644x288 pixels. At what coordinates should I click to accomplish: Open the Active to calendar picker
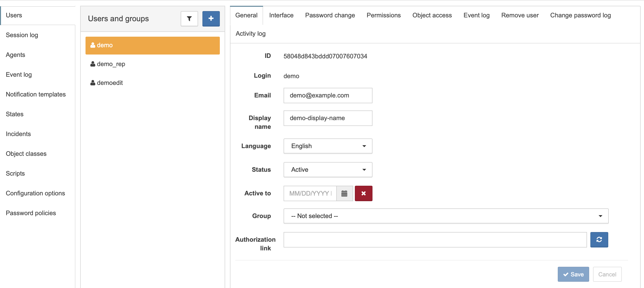344,193
